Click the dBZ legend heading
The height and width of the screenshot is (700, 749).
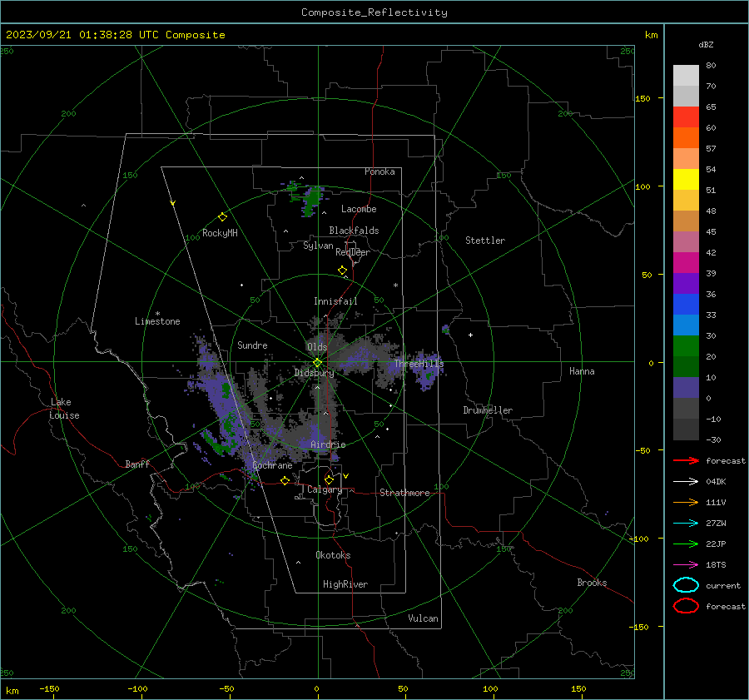pos(706,44)
